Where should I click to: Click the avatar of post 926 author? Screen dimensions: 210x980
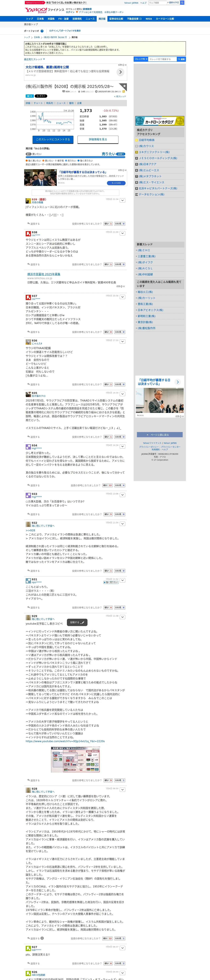28,973
